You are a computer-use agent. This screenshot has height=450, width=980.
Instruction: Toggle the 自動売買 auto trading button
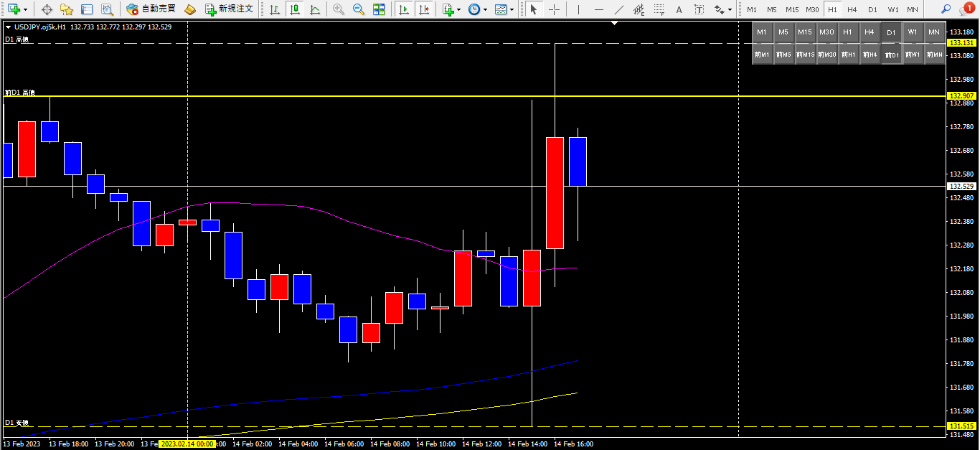tap(151, 9)
